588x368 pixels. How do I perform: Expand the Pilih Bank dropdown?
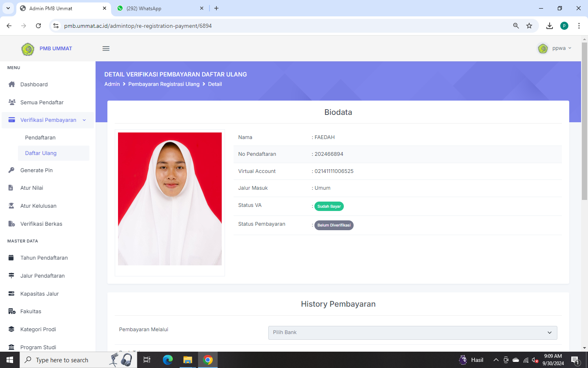coord(412,333)
